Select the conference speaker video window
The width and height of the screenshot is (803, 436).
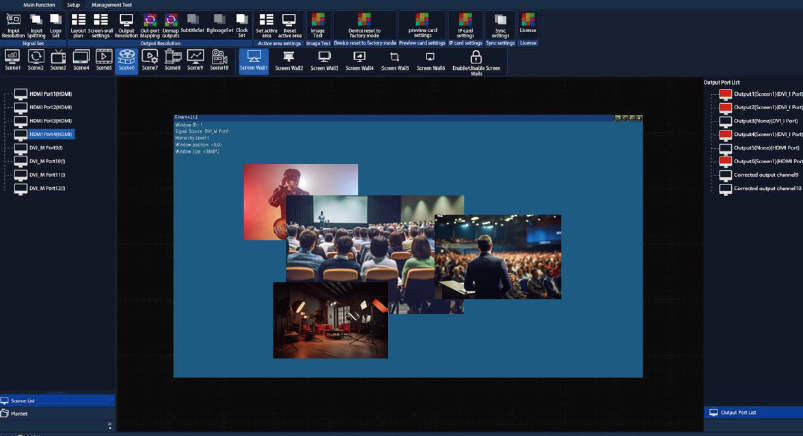pos(498,258)
